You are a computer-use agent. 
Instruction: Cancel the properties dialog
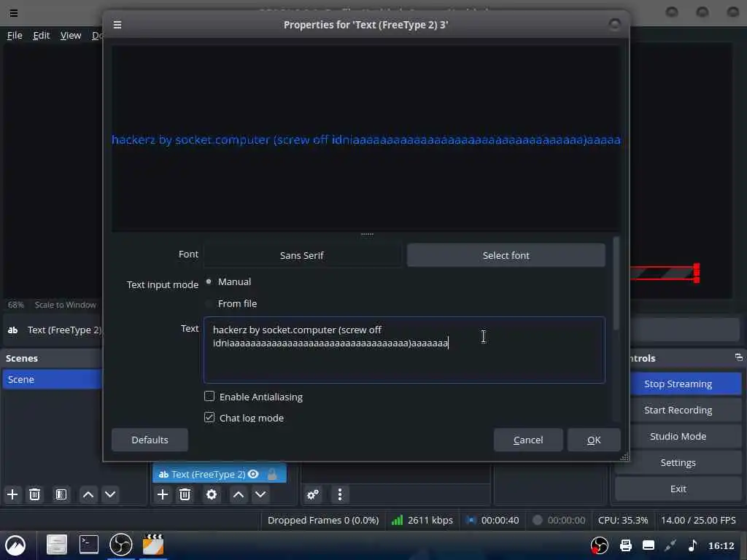coord(528,440)
